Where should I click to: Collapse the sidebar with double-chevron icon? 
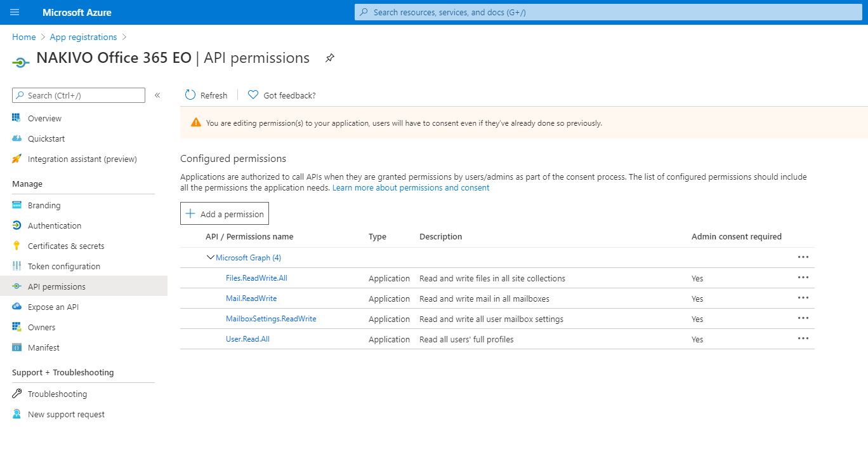[x=157, y=95]
